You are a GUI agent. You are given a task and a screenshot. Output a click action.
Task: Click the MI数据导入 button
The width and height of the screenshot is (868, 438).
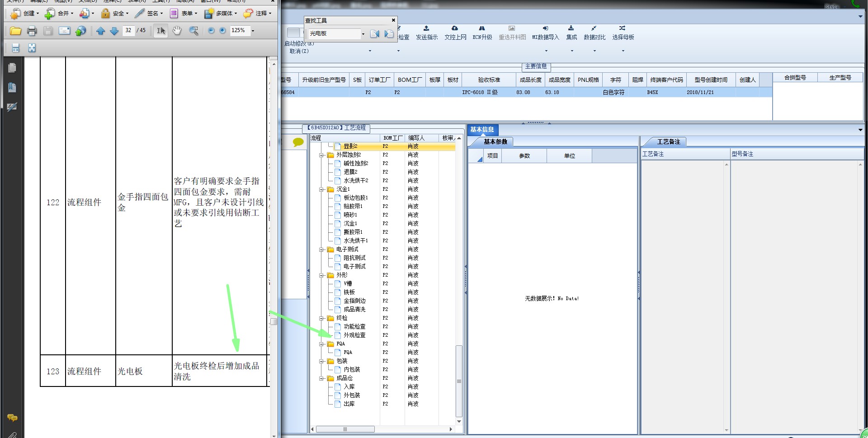(546, 33)
